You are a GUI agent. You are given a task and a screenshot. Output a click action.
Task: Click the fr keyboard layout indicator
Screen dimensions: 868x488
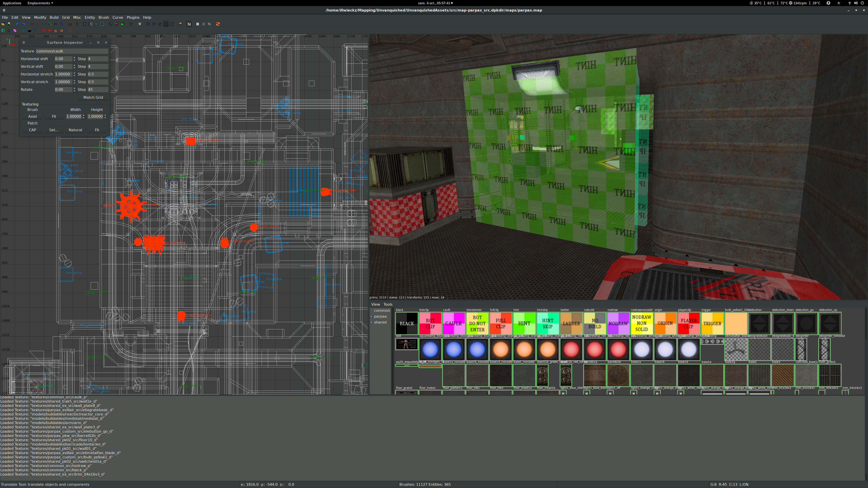(x=839, y=3)
